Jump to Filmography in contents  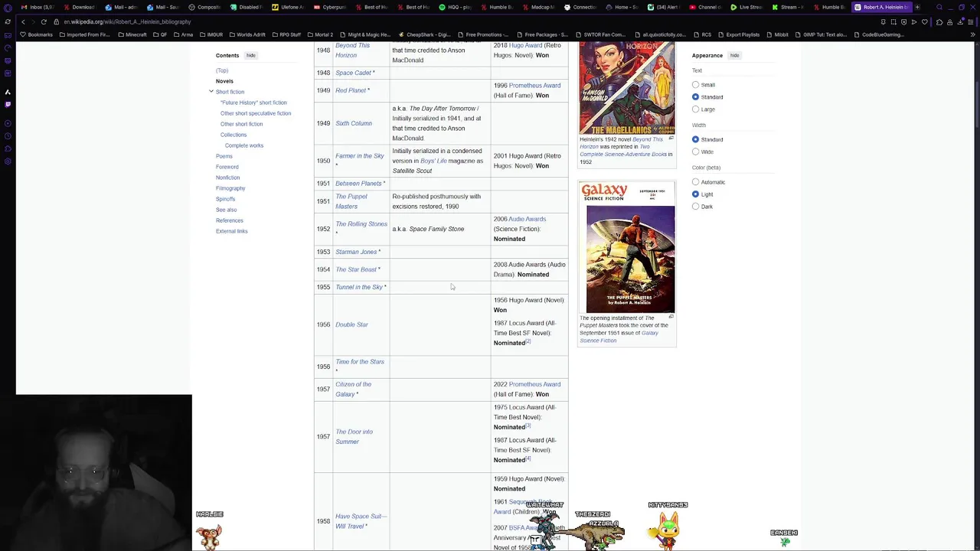click(x=230, y=188)
